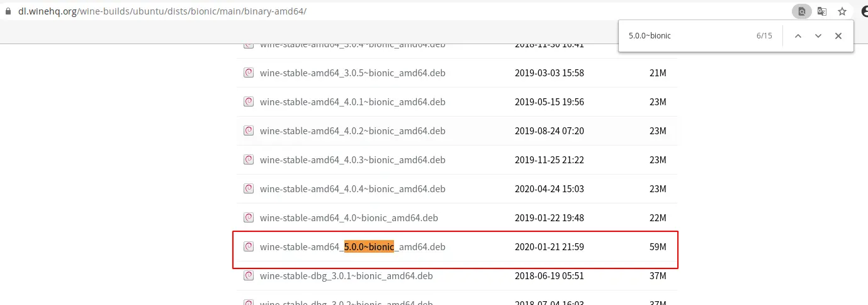Click the date 2019-03-03 15:58
This screenshot has width=868, height=305.
click(x=550, y=72)
